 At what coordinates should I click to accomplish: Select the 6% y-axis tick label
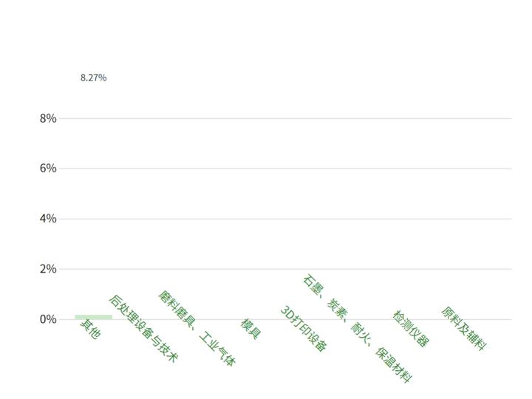coord(48,168)
